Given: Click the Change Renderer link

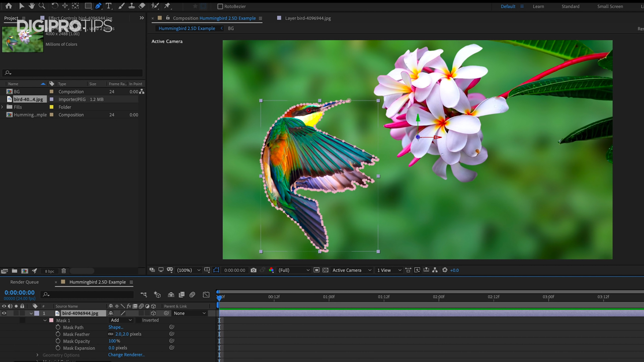Looking at the screenshot, I should click(126, 354).
